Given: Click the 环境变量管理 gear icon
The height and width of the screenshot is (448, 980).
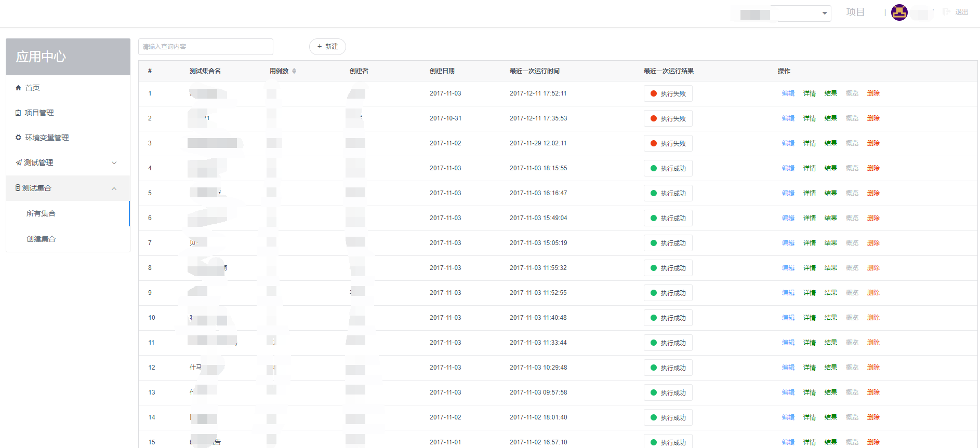Looking at the screenshot, I should coord(18,138).
